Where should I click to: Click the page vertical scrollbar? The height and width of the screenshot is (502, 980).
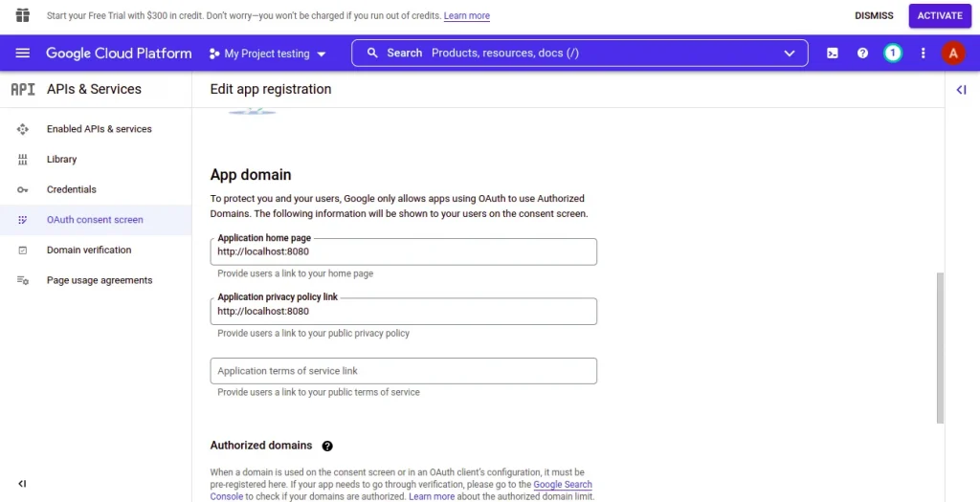(x=940, y=344)
